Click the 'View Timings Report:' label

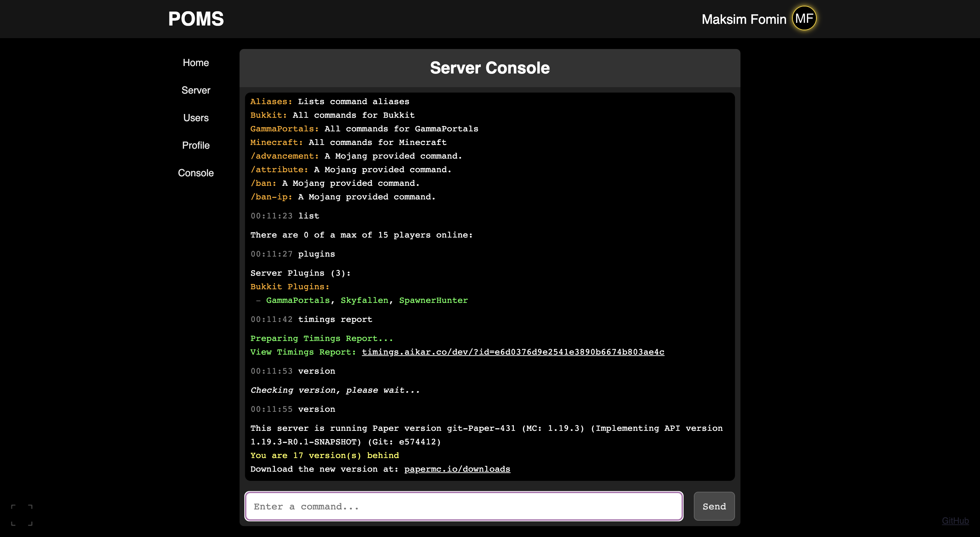coord(303,352)
